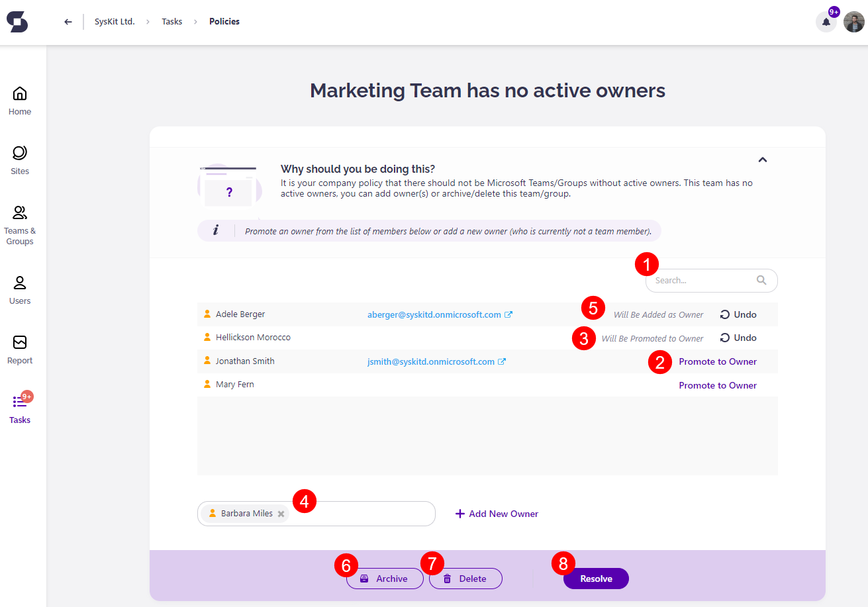Click into the member search field
868x607 pixels.
tap(703, 280)
